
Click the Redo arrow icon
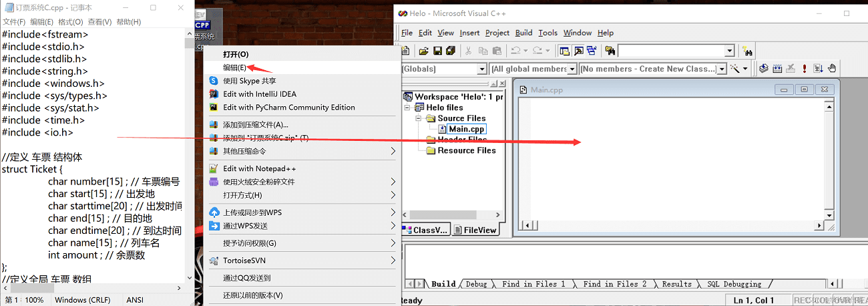pyautogui.click(x=537, y=51)
